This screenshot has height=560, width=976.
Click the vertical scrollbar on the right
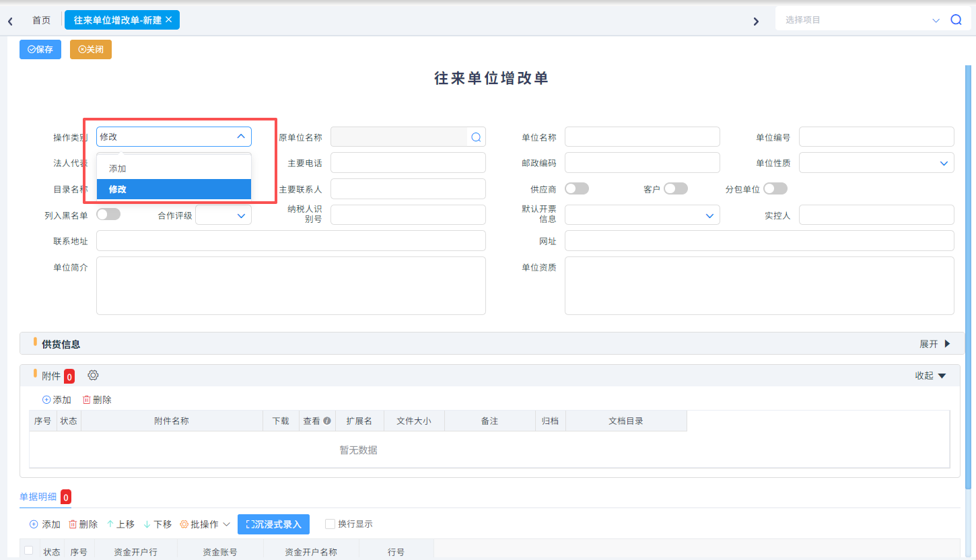969,276
